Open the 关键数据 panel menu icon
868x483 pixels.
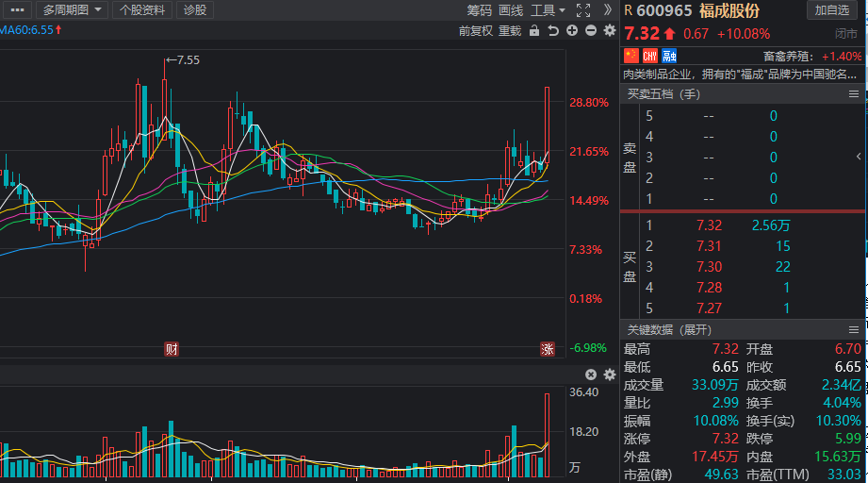coord(854,329)
